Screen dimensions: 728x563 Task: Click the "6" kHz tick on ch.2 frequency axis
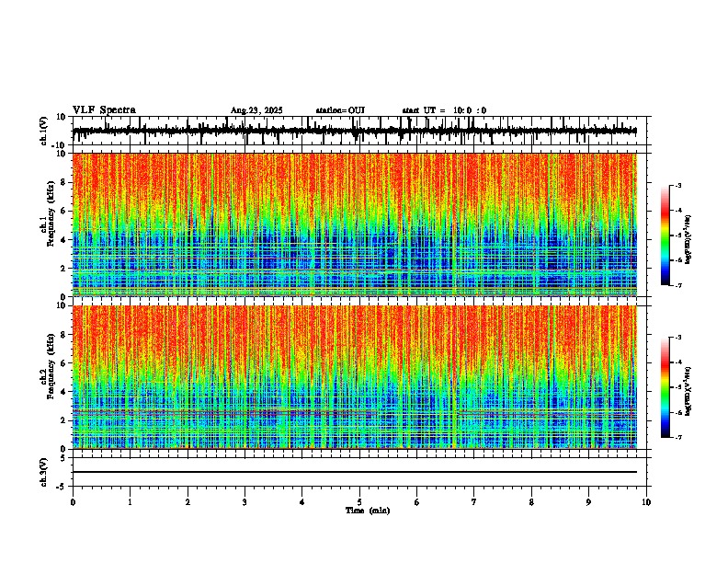64,363
